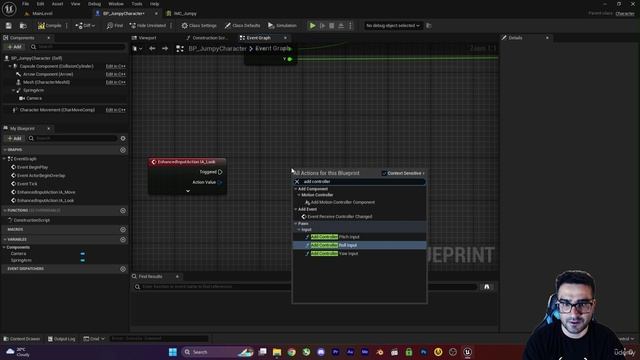The image size is (640, 360).
Task: Navigate forward in graph history
Action: 165,49
